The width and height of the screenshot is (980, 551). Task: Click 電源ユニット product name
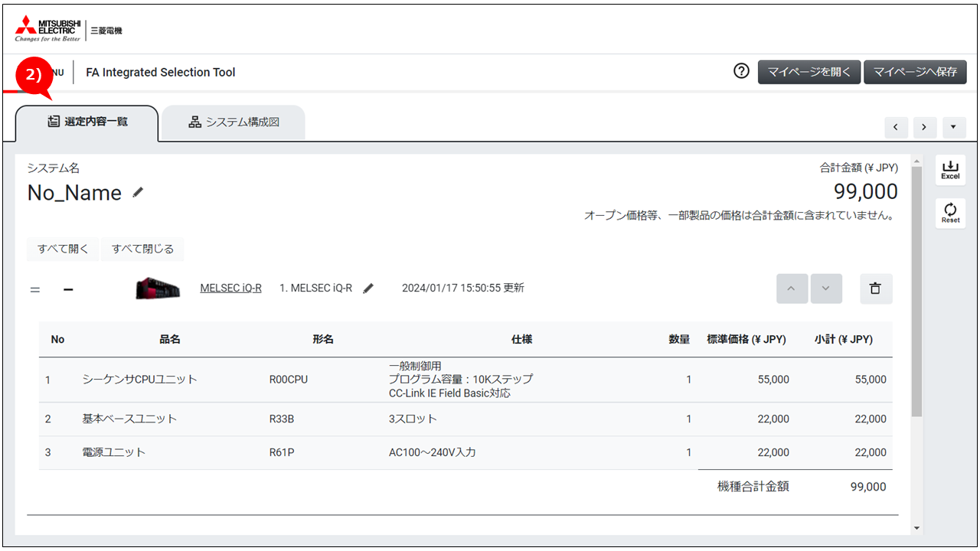pyautogui.click(x=114, y=452)
